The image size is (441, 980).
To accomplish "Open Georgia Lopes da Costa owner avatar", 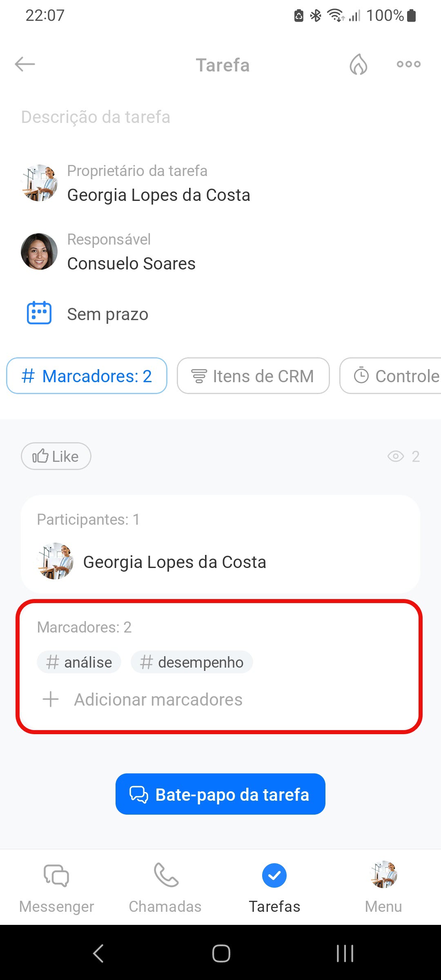I will [x=39, y=183].
